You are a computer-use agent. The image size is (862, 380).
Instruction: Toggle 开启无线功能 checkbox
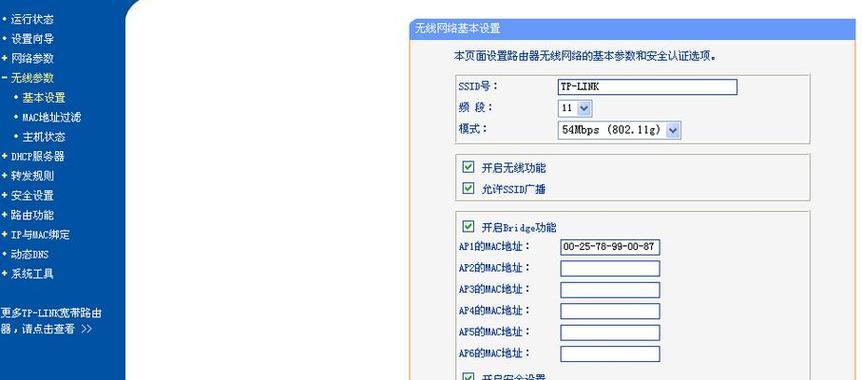[x=468, y=167]
